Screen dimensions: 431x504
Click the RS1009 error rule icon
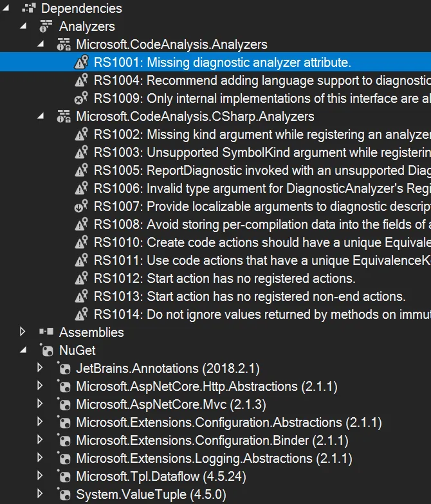coord(80,98)
